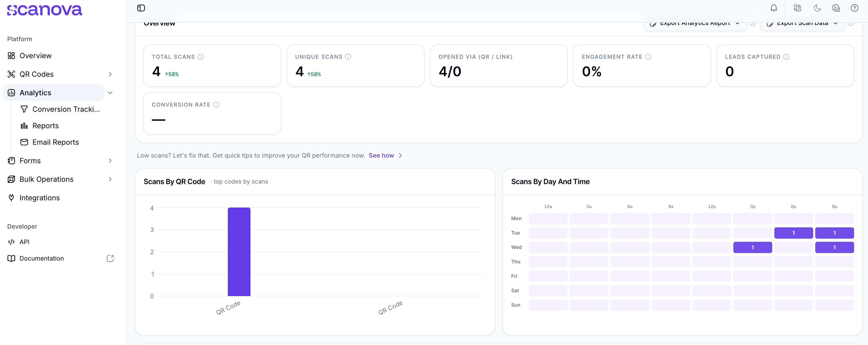
Task: Switch to dark mode moon icon
Action: [x=817, y=8]
